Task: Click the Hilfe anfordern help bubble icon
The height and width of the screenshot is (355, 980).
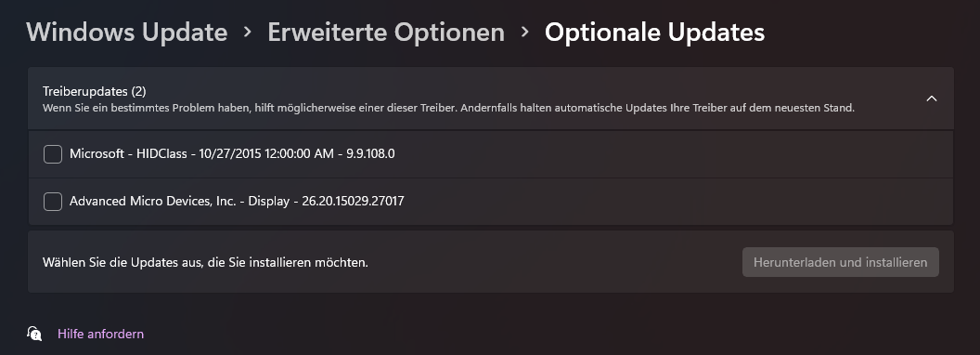Action: (x=34, y=333)
